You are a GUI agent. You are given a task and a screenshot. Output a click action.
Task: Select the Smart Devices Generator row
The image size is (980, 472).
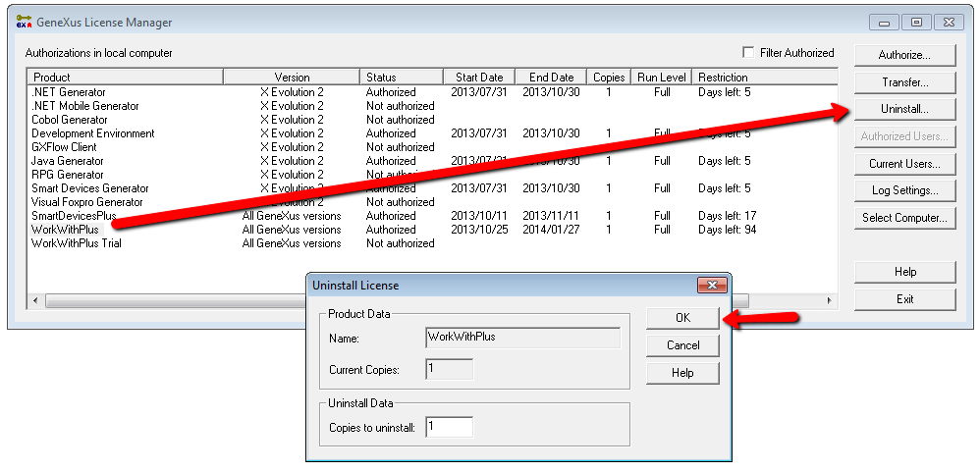pos(432,188)
